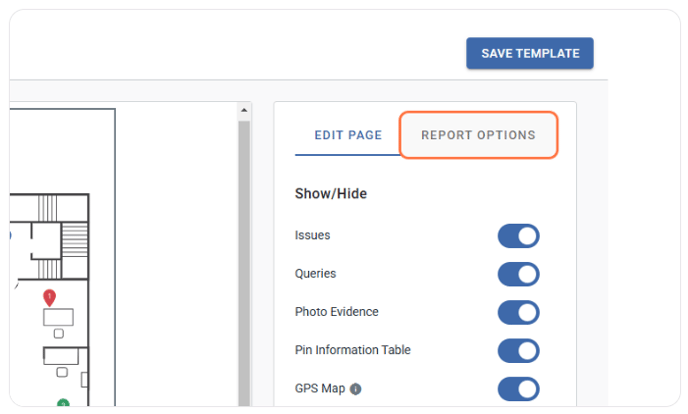Toggle the Issues switch off
The image size is (688, 414).
click(518, 236)
